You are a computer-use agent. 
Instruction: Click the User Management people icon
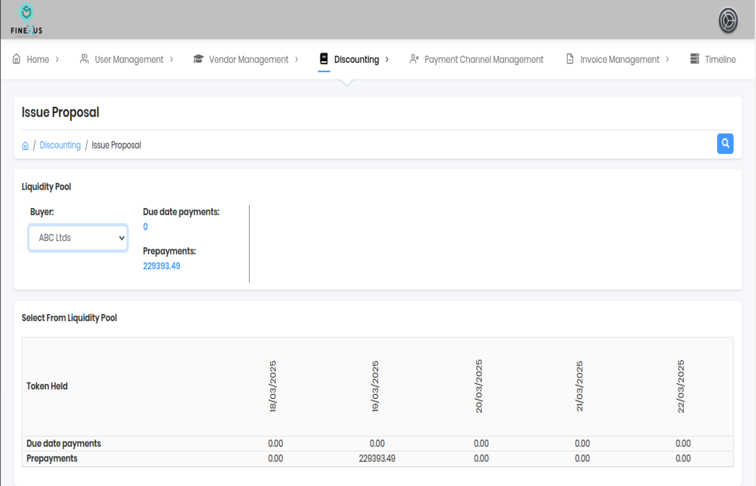[84, 59]
